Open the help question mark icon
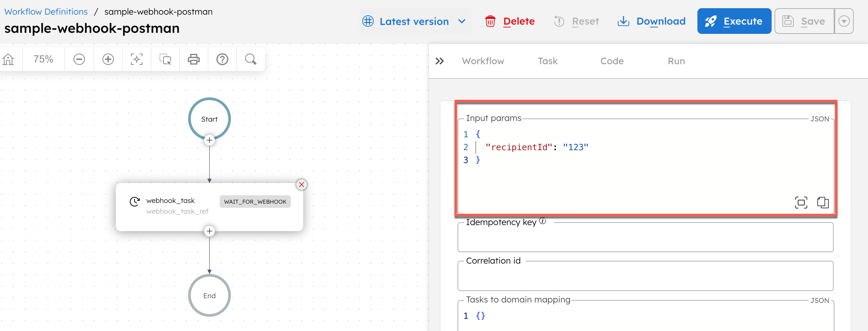The width and height of the screenshot is (868, 331). pyautogui.click(x=222, y=59)
